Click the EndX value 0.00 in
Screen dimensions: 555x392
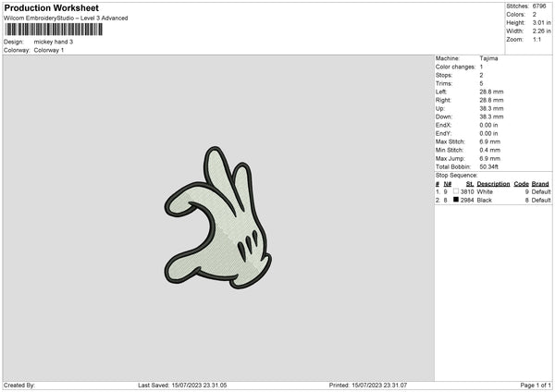coord(488,125)
